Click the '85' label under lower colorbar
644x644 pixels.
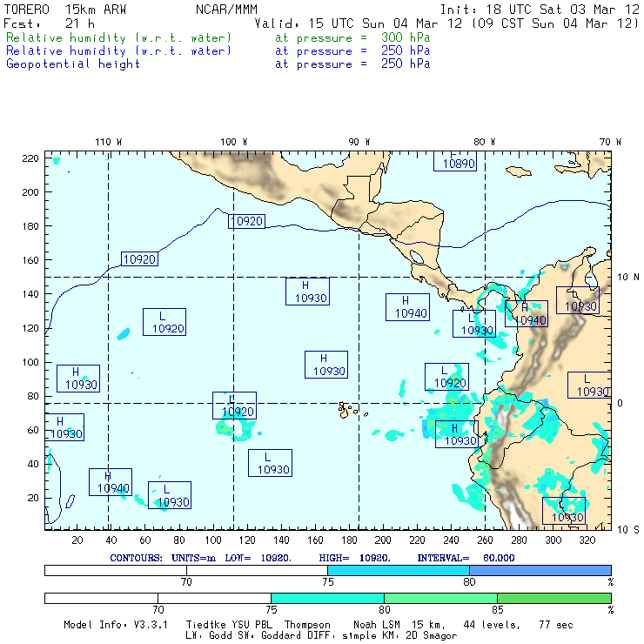point(498,609)
